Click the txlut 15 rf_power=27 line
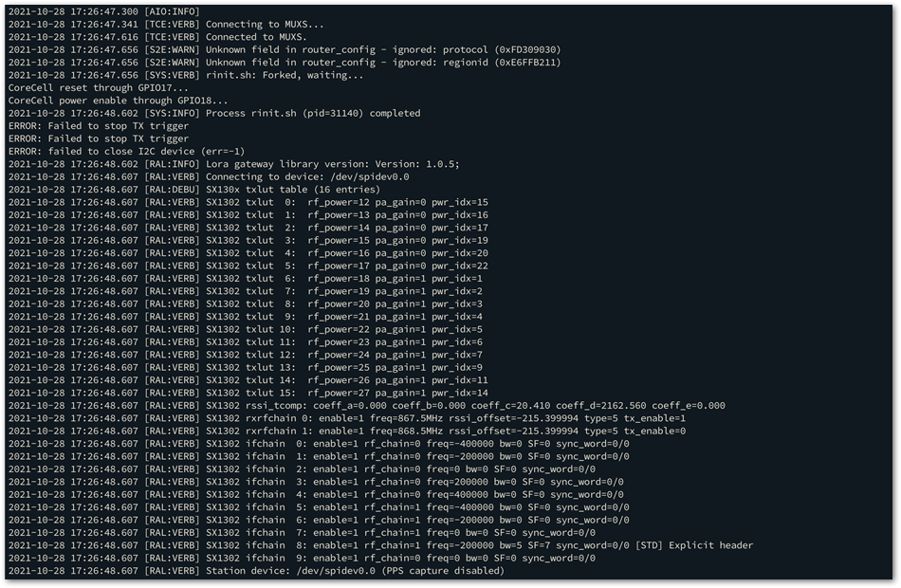 point(248,393)
